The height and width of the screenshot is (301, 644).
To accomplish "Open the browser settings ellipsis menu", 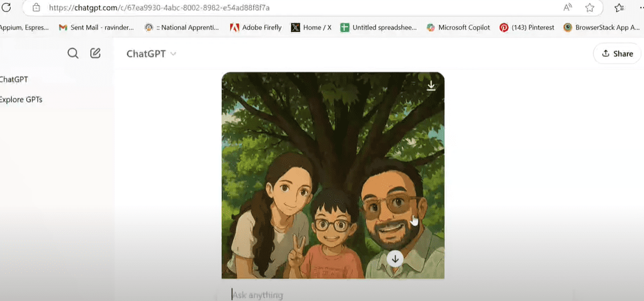I will coord(641,7).
